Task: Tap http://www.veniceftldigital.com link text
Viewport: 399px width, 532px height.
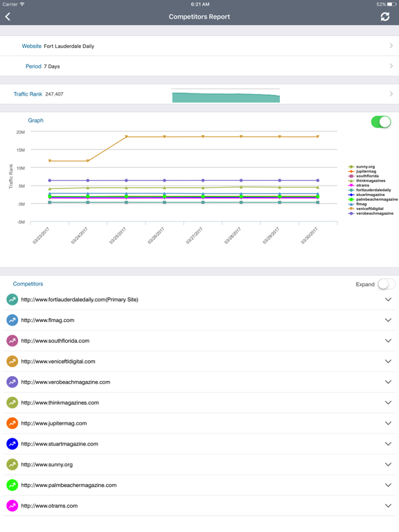Action: (58, 362)
